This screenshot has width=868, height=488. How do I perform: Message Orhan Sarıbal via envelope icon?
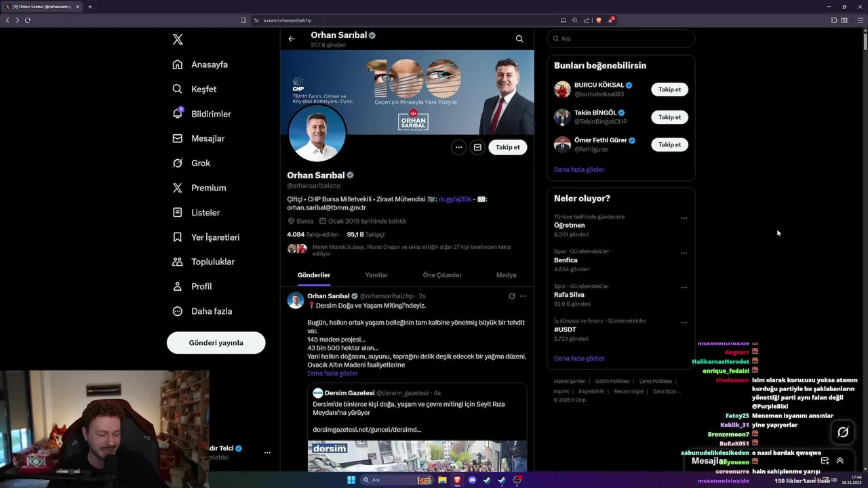click(477, 147)
